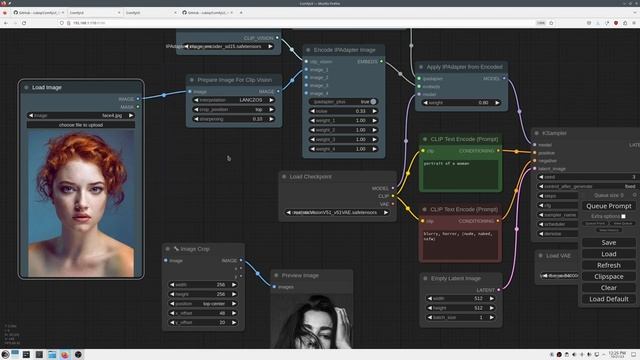The height and width of the screenshot is (360, 640).
Task: Open Firefox from the taskbar
Action: pyautogui.click(x=65, y=355)
